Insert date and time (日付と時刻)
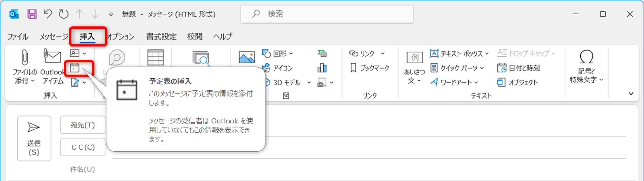This screenshot has height=181, width=644. coord(518,68)
